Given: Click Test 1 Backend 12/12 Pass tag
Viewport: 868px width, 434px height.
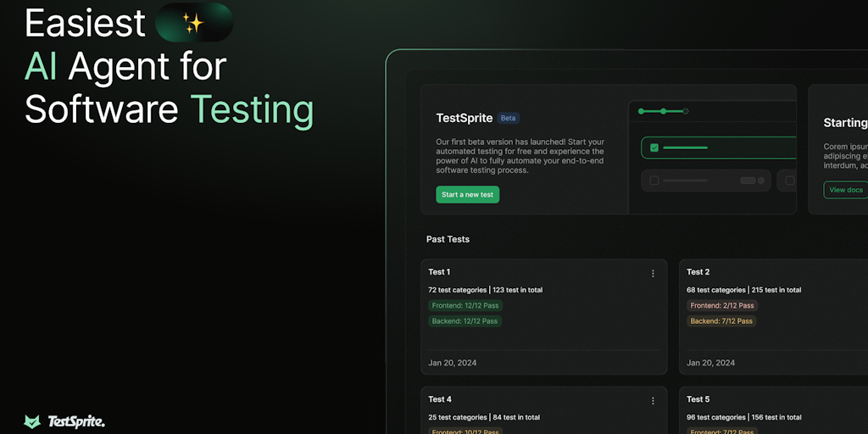Looking at the screenshot, I should coord(465,321).
